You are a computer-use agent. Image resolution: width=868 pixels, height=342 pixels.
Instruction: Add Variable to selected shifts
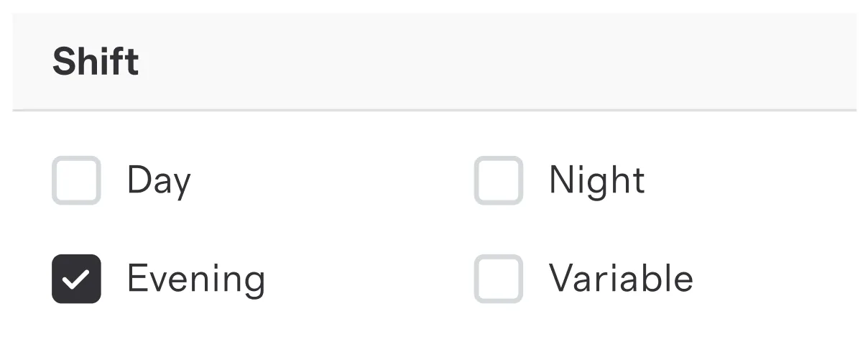coord(499,279)
